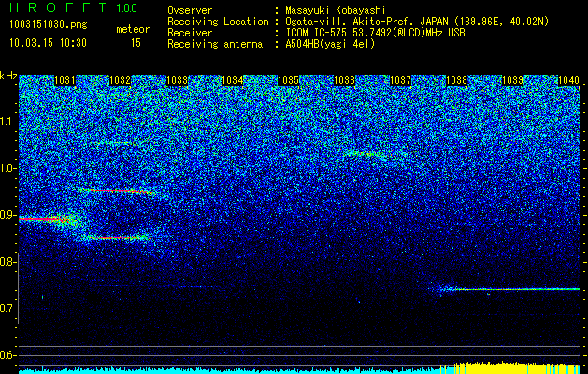Click the red echo trace near 0.85 kHz

(x=118, y=237)
